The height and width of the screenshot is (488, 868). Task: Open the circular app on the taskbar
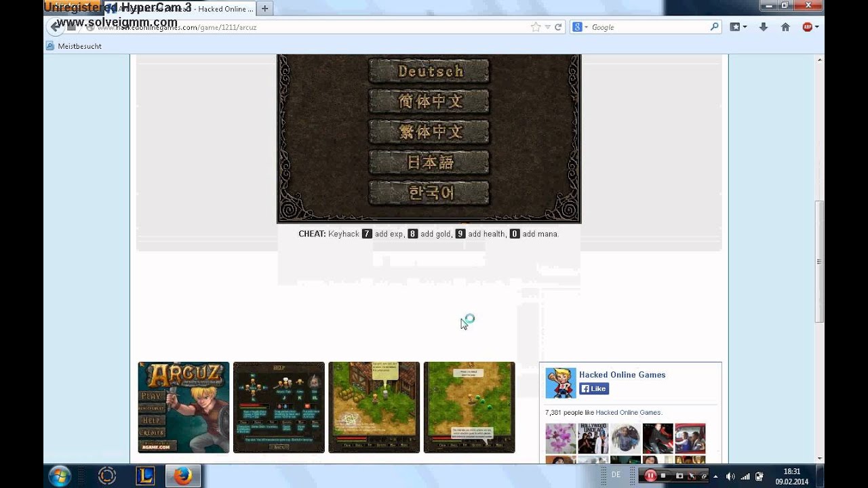pyautogui.click(x=107, y=476)
